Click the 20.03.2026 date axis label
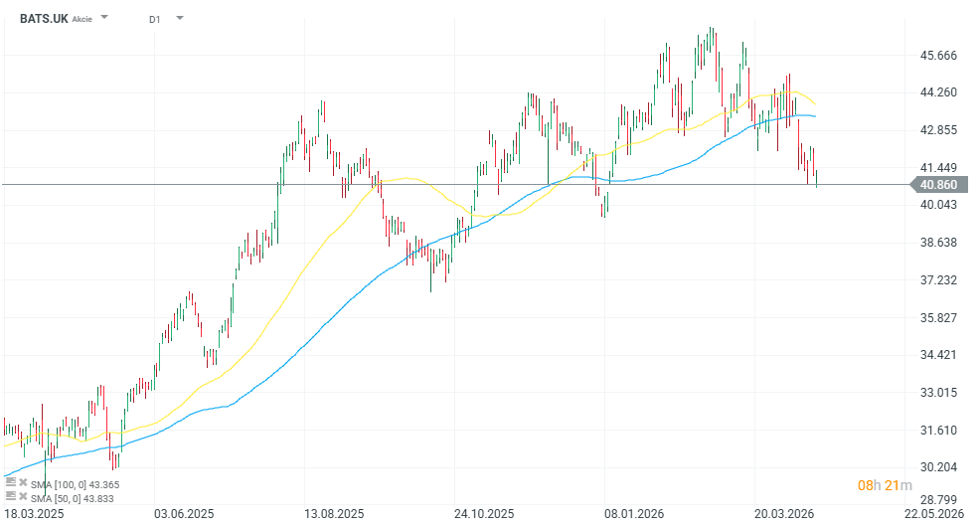 tap(782, 514)
